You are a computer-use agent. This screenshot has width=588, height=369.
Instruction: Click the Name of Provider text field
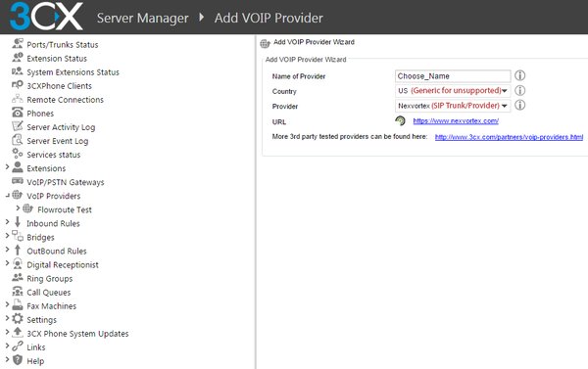(453, 76)
